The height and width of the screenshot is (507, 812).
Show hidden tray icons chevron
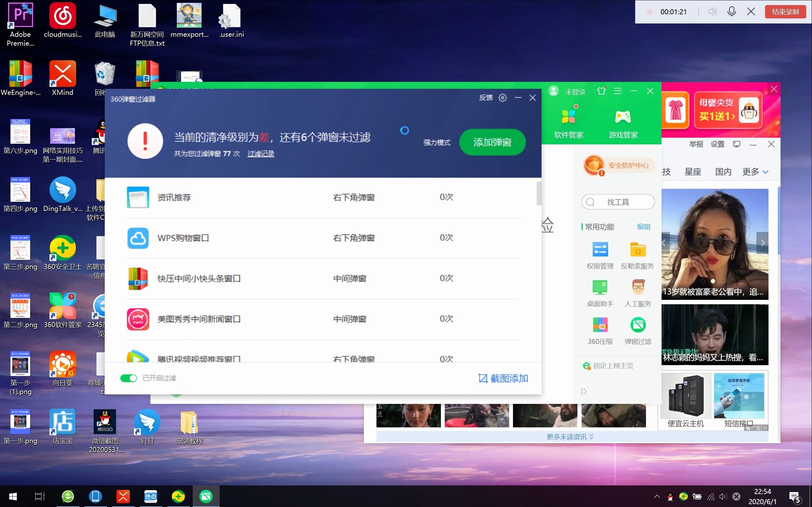pyautogui.click(x=657, y=497)
